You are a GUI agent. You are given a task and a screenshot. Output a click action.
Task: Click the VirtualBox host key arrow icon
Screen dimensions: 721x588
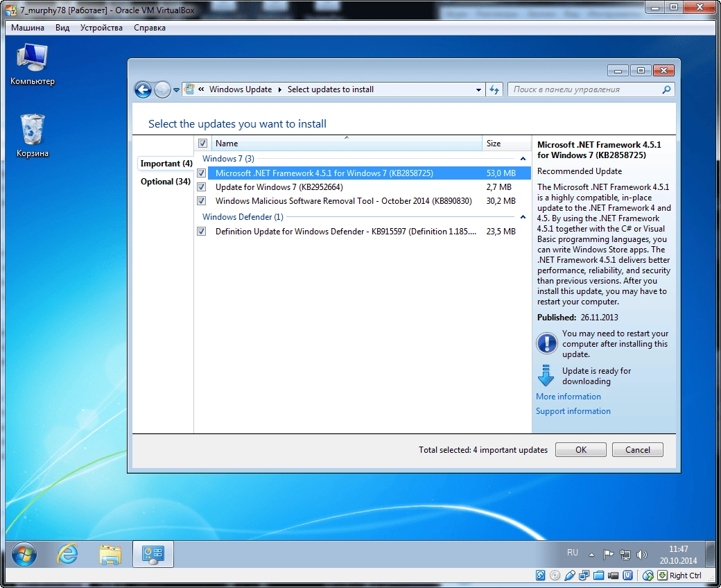(x=662, y=575)
